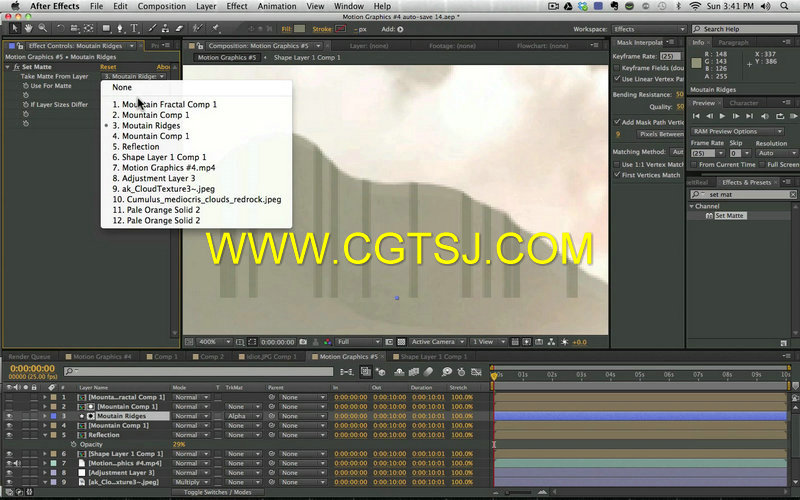Select the Rotation tool

(x=61, y=29)
